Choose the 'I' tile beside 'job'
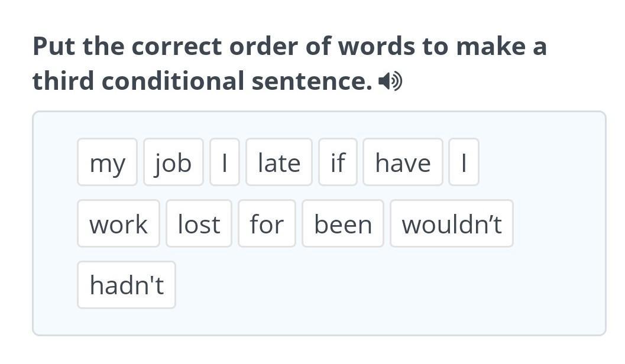This screenshot has height=364, width=625. (225, 162)
